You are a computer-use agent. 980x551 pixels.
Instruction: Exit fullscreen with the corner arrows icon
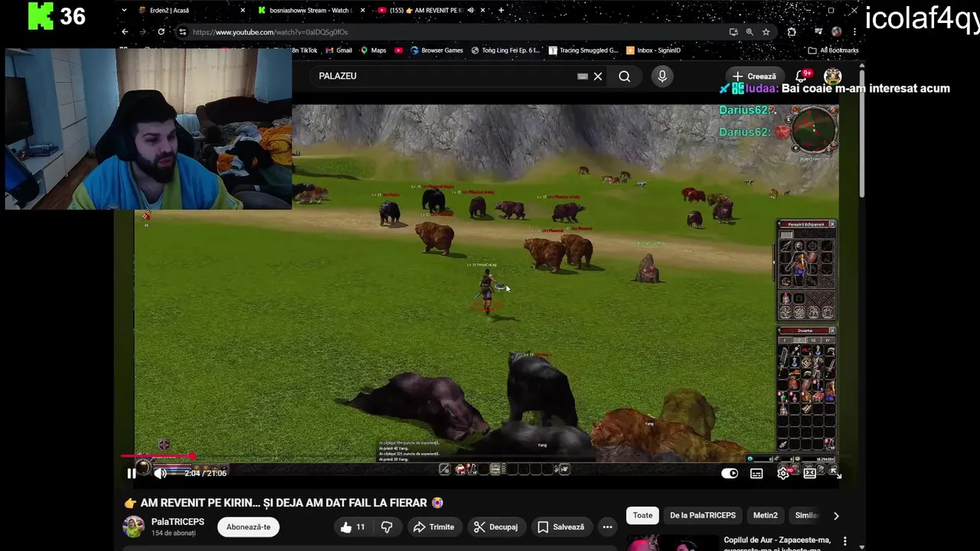pos(837,474)
